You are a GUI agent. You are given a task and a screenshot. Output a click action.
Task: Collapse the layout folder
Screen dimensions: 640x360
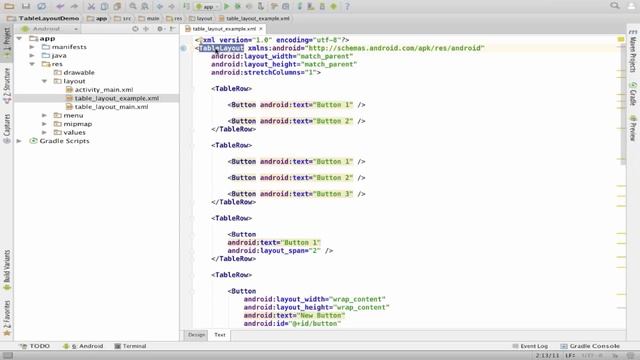(44, 81)
